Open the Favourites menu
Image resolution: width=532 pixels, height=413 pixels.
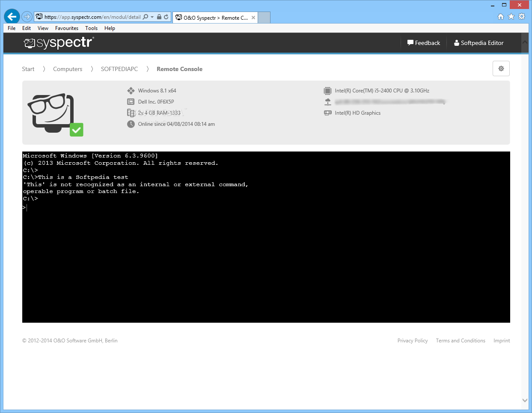[67, 28]
